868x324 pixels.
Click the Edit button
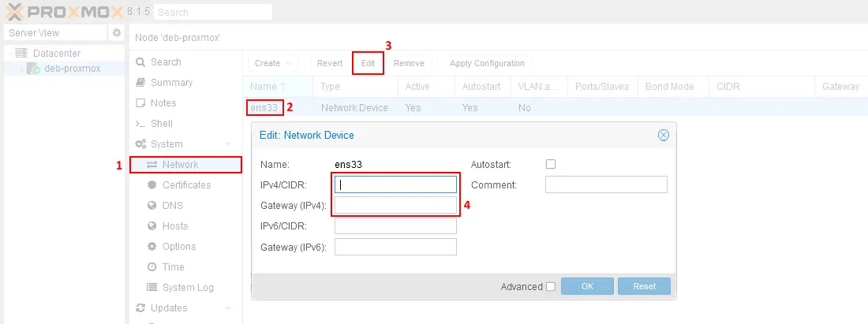click(369, 63)
